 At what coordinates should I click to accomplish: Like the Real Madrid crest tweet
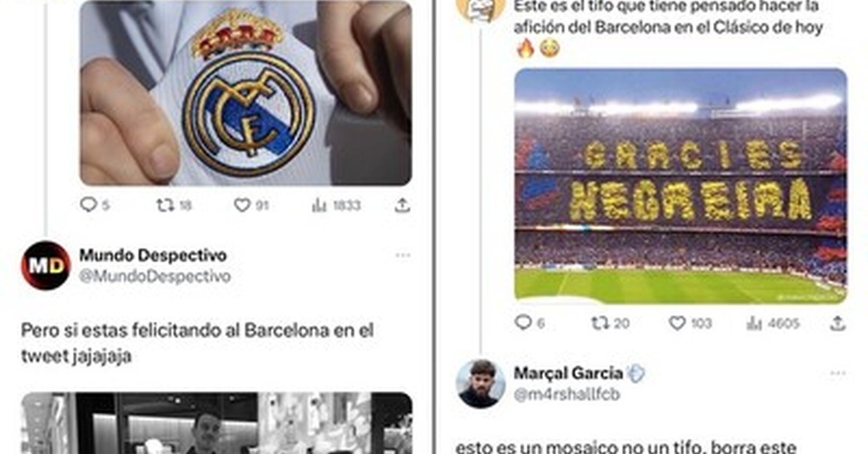tap(251, 205)
